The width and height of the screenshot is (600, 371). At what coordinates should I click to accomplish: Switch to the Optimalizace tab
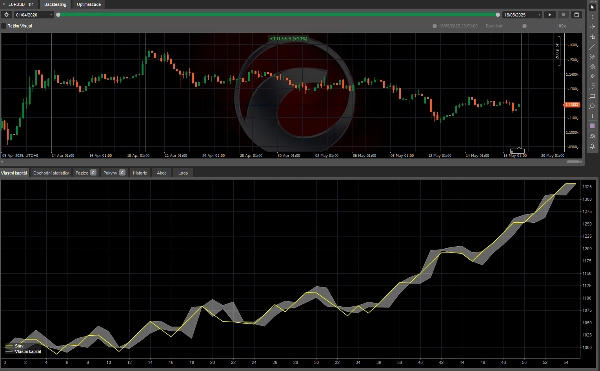[x=88, y=4]
